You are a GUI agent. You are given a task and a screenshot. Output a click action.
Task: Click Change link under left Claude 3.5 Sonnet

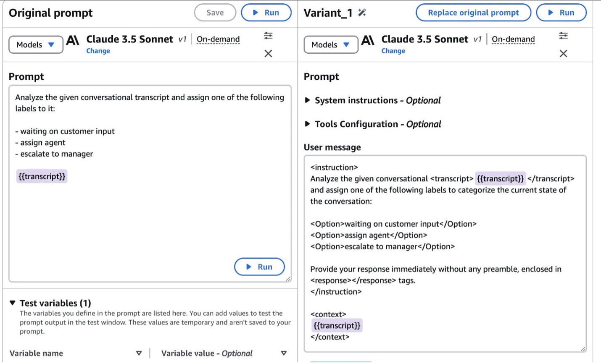tap(98, 51)
